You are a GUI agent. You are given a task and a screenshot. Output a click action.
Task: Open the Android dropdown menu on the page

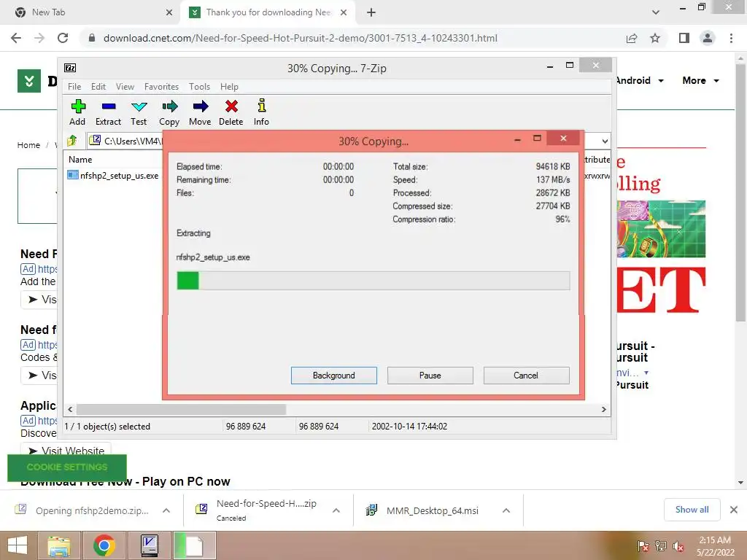640,80
